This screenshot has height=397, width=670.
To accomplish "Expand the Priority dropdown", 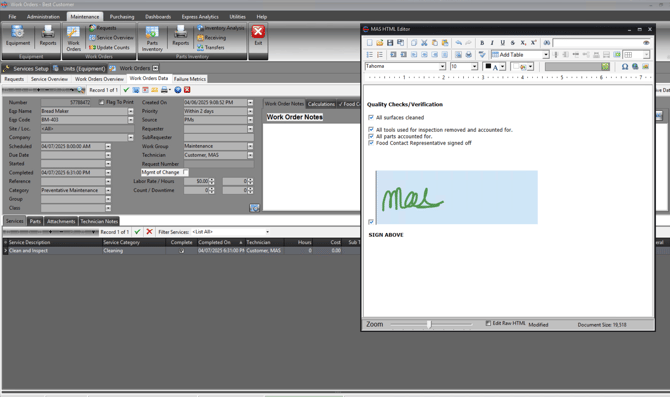I will [250, 111].
